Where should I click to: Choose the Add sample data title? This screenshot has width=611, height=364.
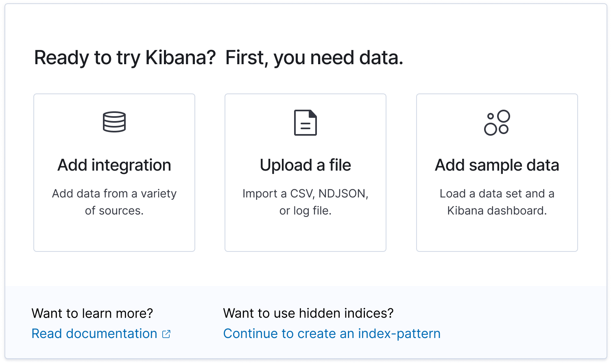point(497,165)
